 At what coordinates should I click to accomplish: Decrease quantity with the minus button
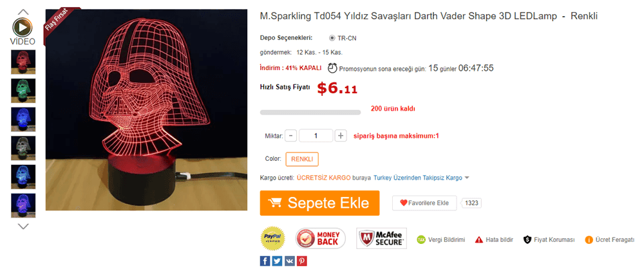[291, 136]
